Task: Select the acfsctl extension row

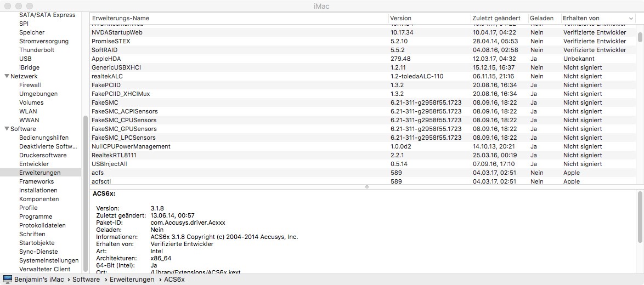Action: 363,181
